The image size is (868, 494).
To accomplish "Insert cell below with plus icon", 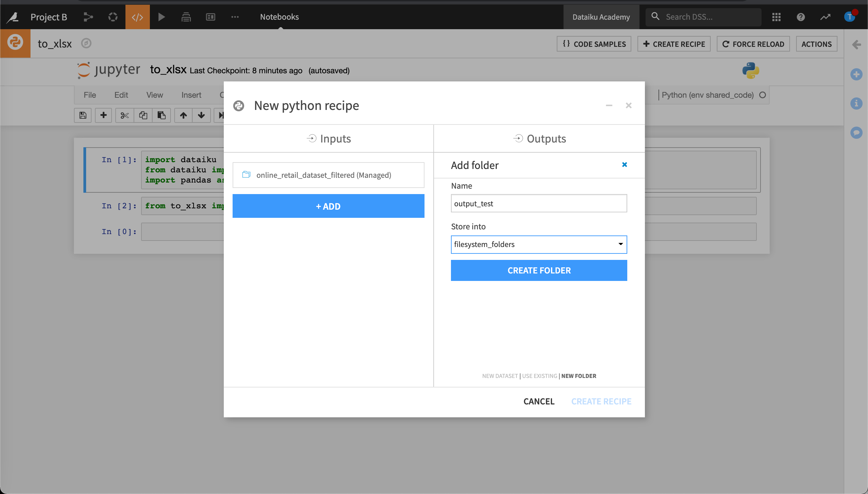I will pyautogui.click(x=103, y=115).
